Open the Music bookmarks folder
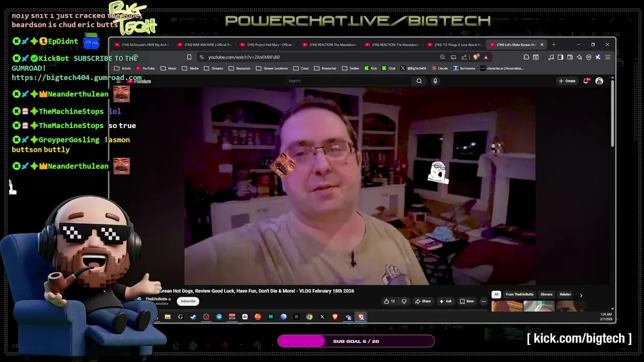Viewport: 644px width, 362px height. tap(169, 68)
